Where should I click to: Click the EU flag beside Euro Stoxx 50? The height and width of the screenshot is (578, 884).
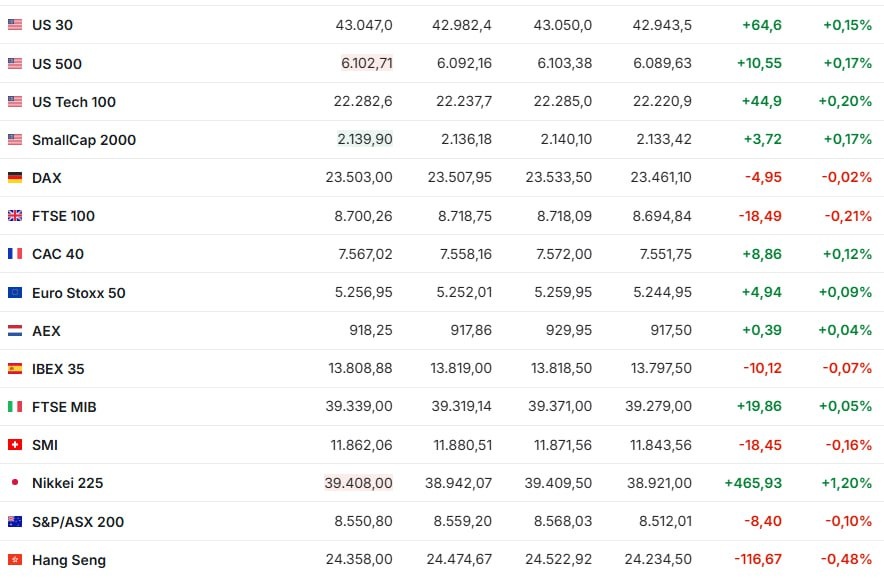click(15, 292)
